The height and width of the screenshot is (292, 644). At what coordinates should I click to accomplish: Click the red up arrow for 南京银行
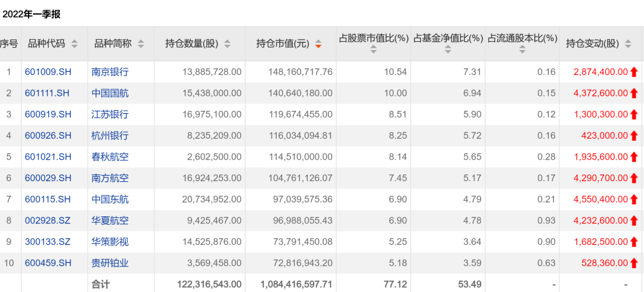[x=634, y=72]
